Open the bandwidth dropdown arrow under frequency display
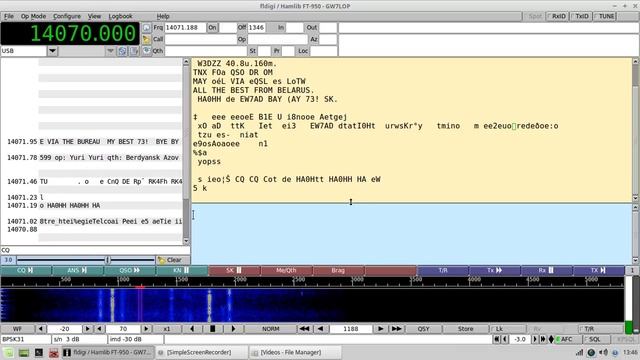 (110, 51)
